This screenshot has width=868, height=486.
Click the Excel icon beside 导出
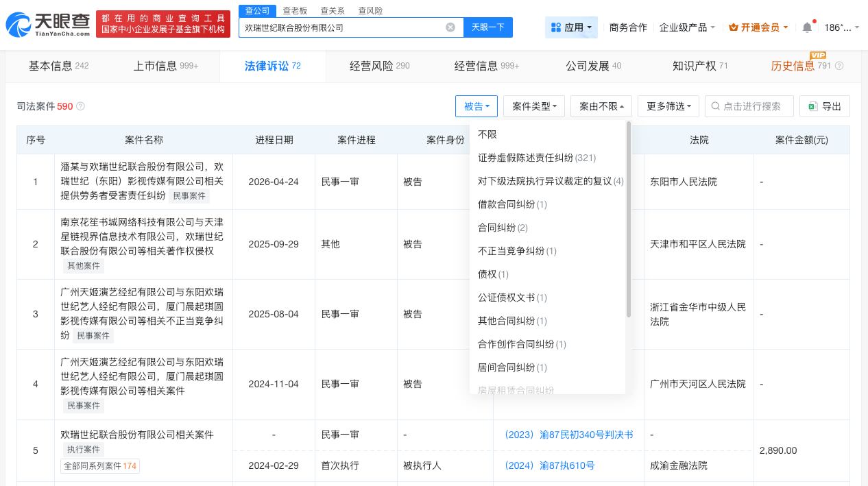click(x=813, y=106)
